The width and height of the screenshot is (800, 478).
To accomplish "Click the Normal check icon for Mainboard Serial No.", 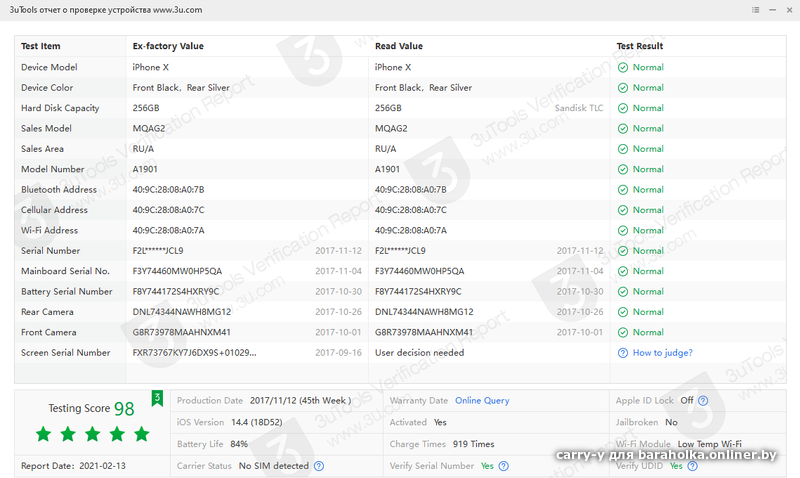I will (x=622, y=271).
